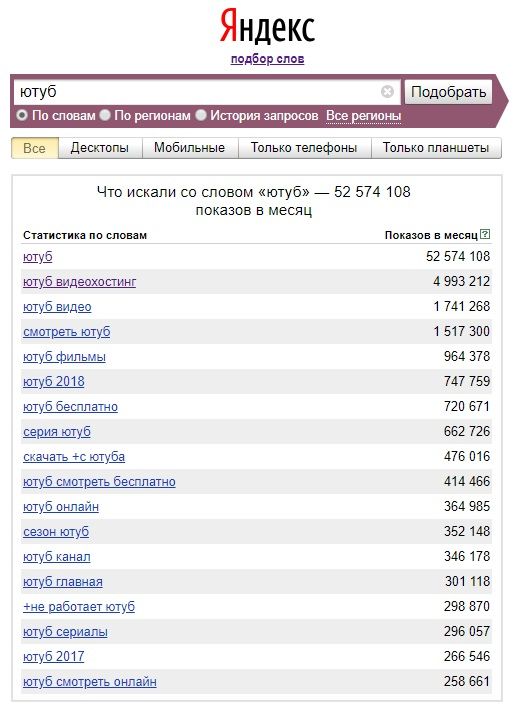Screen dimensions: 518x713
Task: Click the Подобрать button
Action: 448,92
